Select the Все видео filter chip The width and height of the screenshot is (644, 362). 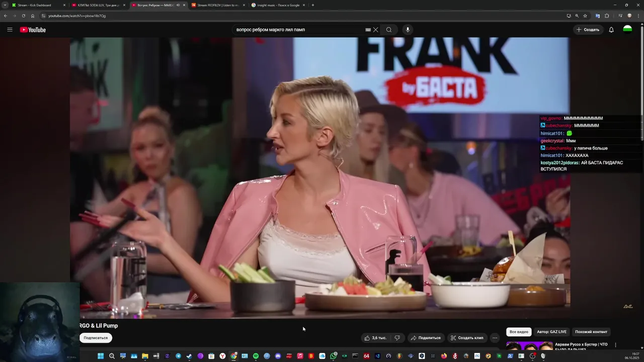pos(519,332)
